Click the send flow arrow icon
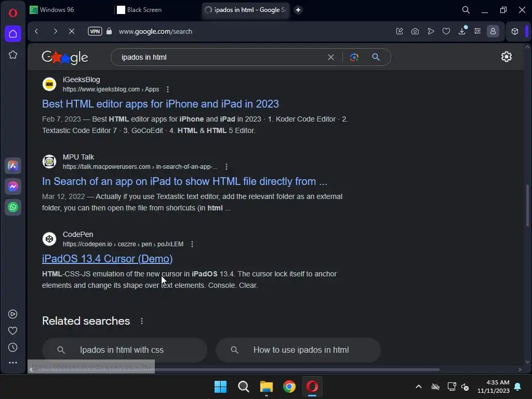The height and width of the screenshot is (399, 532). [x=431, y=31]
